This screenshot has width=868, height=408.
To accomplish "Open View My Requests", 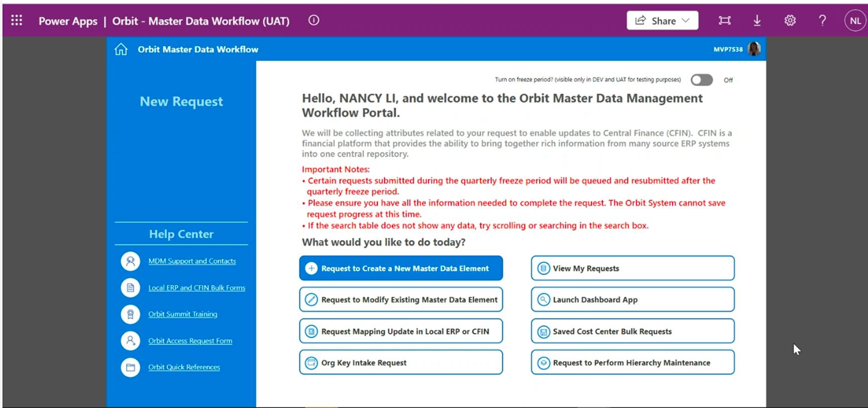I will [632, 268].
